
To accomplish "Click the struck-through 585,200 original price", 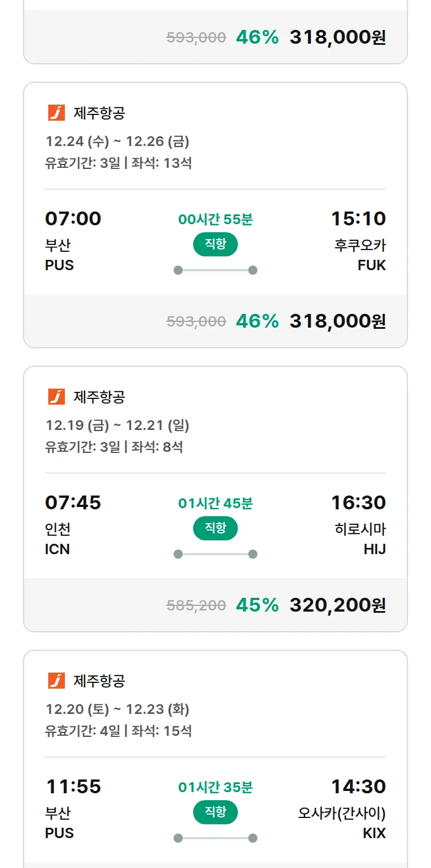I will pyautogui.click(x=196, y=605).
